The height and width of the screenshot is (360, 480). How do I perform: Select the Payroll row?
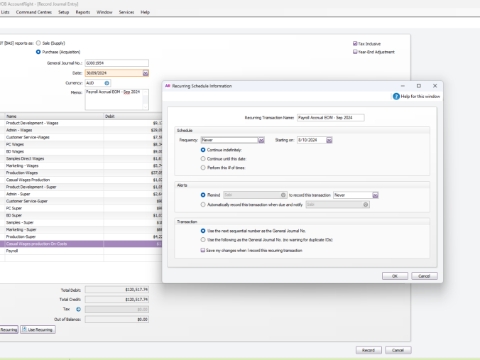81,251
